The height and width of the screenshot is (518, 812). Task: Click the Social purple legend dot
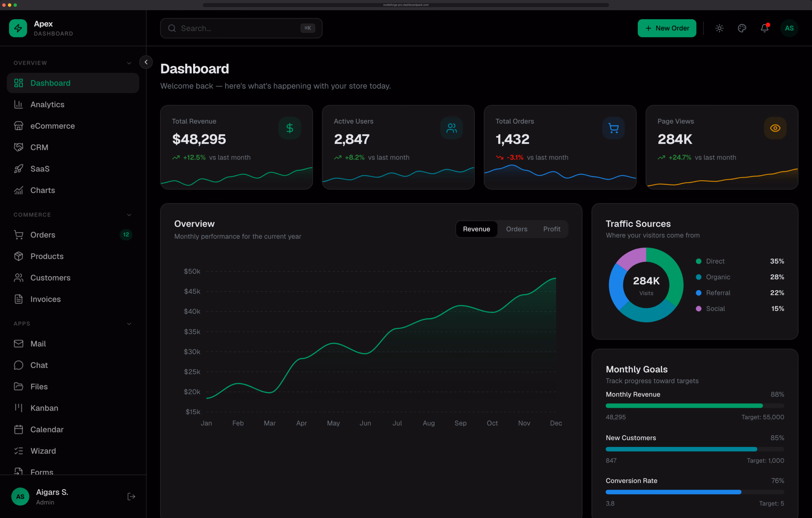pyautogui.click(x=699, y=309)
